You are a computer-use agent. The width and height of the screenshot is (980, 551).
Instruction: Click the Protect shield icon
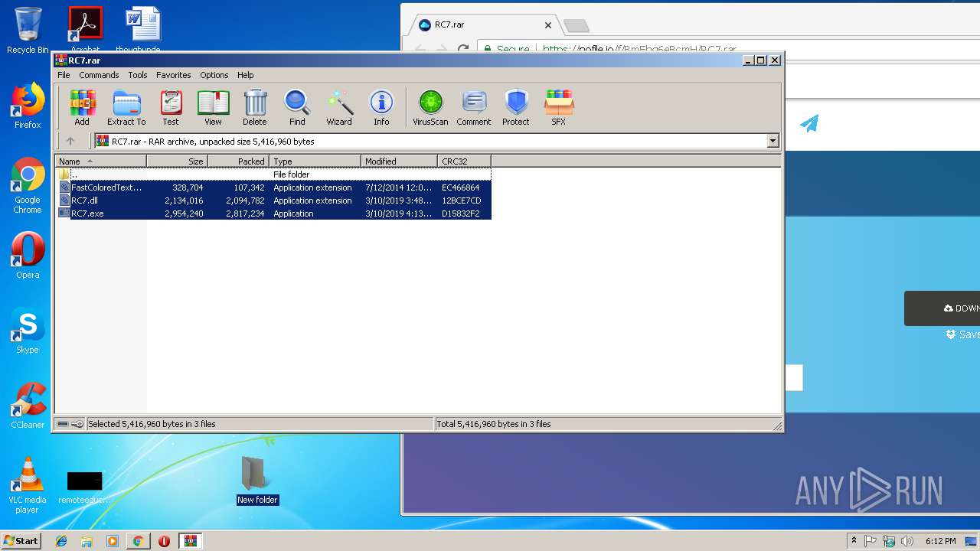point(516,108)
